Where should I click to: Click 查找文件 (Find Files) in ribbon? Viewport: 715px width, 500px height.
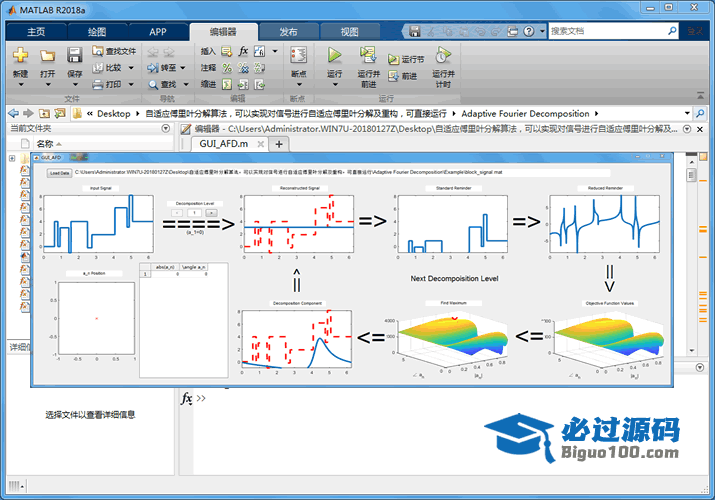click(x=114, y=51)
